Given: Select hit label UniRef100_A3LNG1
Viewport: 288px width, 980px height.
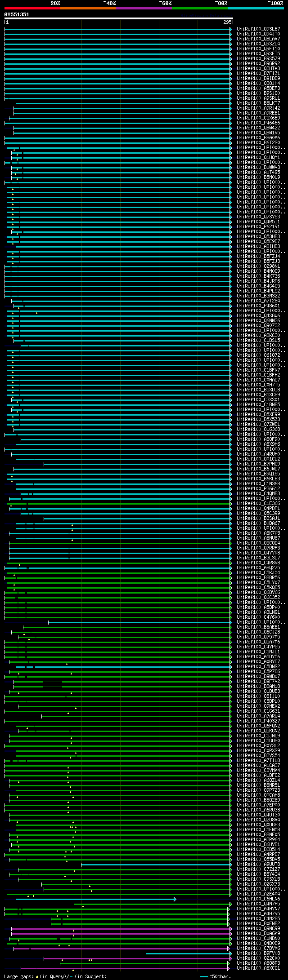Looking at the screenshot, I should tap(258, 612).
